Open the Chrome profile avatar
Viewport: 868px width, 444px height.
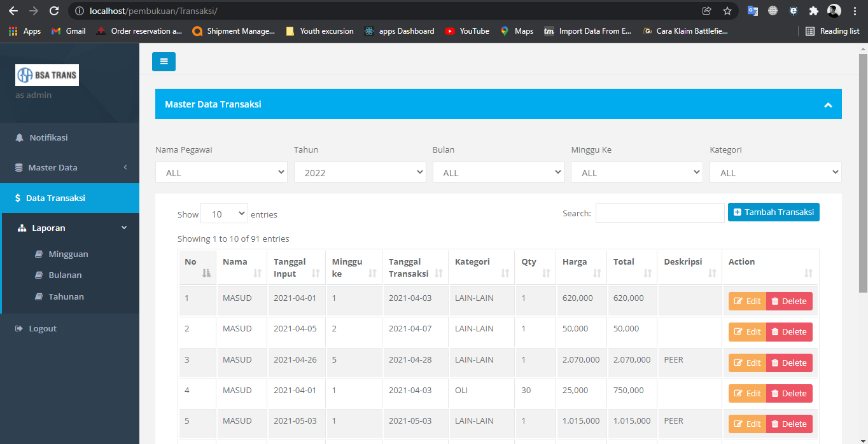coord(834,11)
